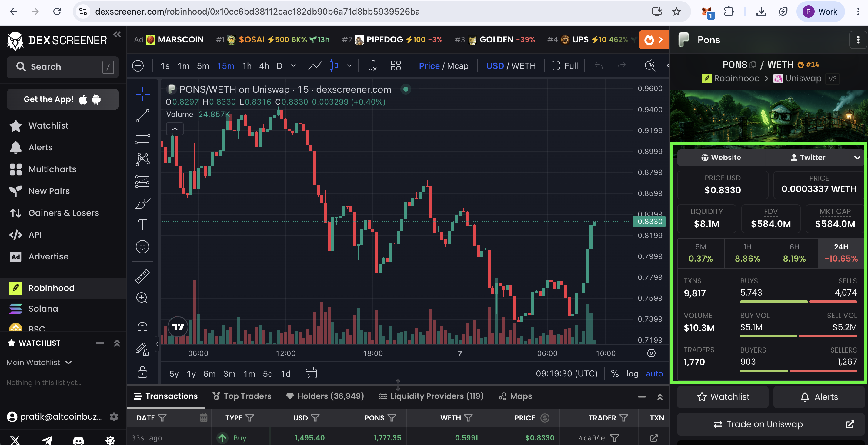Show Price instead of market cap
The height and width of the screenshot is (445, 868).
(429, 66)
